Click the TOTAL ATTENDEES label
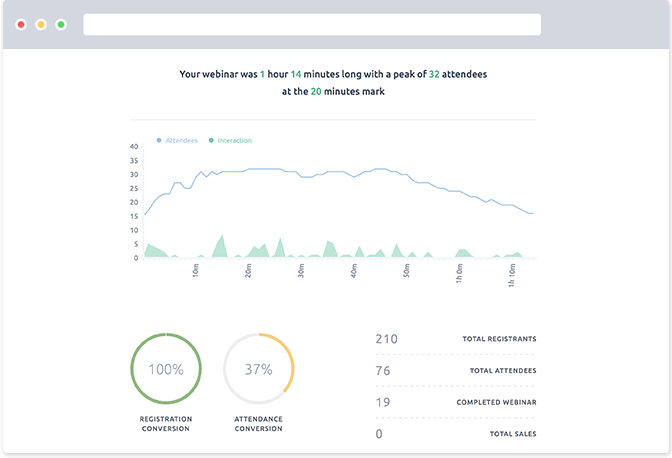Image resolution: width=672 pixels, height=458 pixels. click(x=503, y=371)
